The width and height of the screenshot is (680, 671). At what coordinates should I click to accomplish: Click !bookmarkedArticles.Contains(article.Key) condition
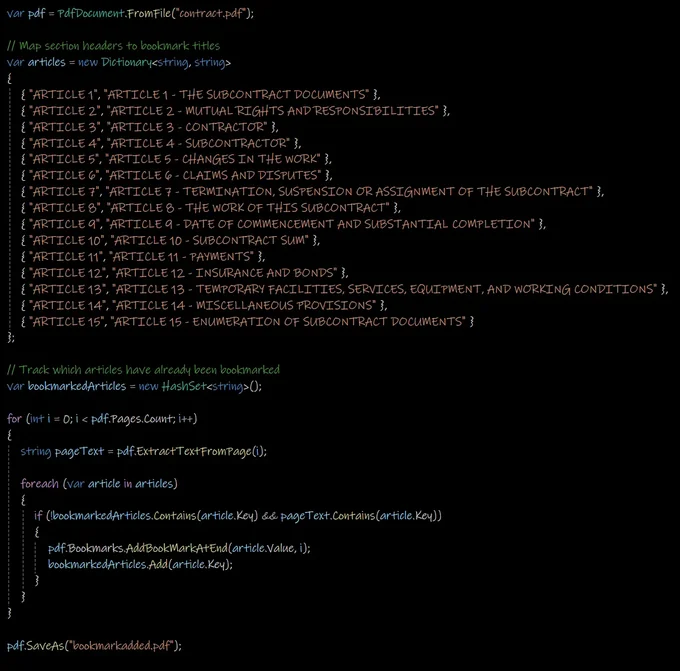[154, 516]
